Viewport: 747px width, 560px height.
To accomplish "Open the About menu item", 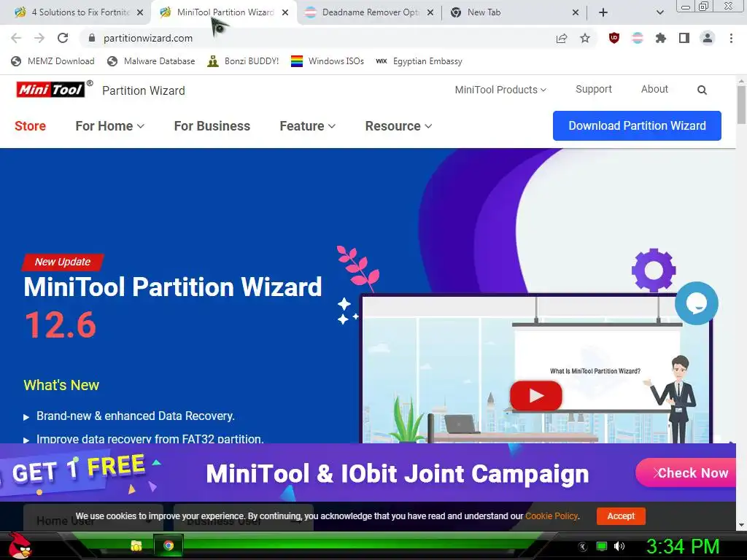I will pyautogui.click(x=654, y=89).
